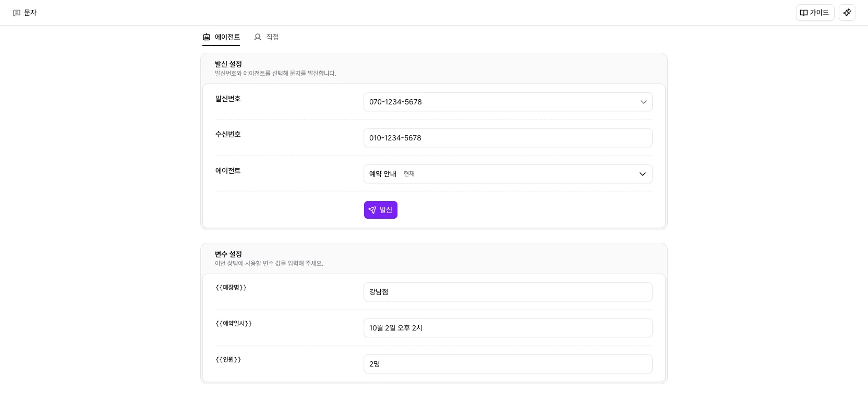The image size is (868, 402).
Task: Click the {{예약일시}} input field
Action: [508, 328]
